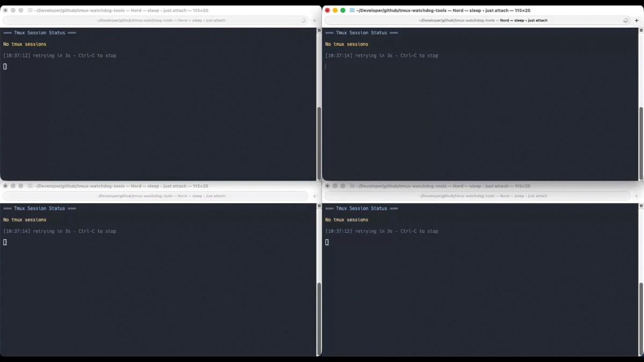This screenshot has height=362, width=644.
Task: Close the bottom-left terminal window
Action: 5,186
